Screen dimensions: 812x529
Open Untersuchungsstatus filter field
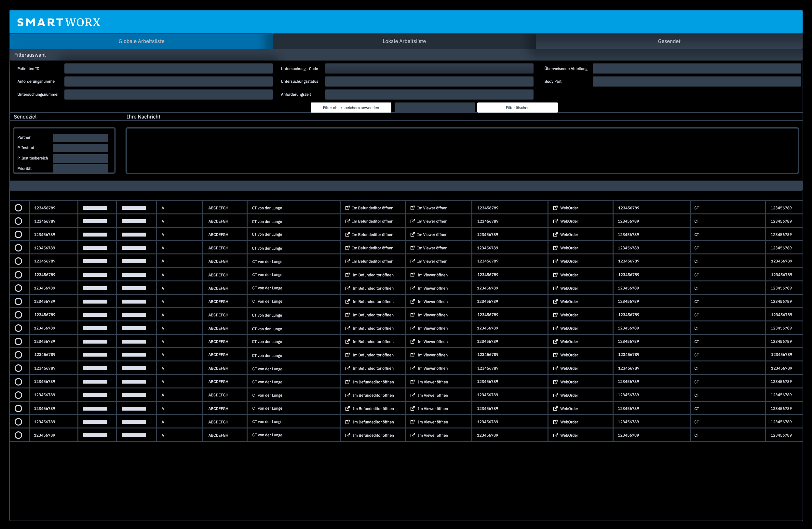click(x=429, y=81)
